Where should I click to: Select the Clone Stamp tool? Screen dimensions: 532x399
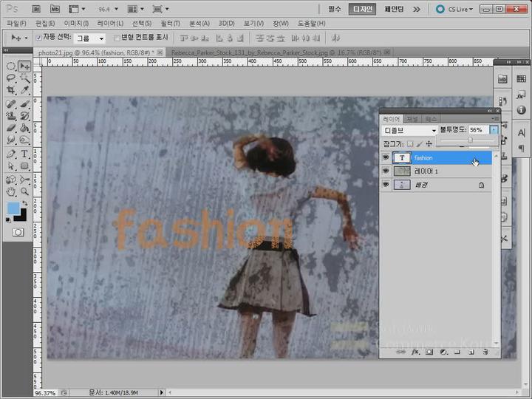tap(11, 116)
